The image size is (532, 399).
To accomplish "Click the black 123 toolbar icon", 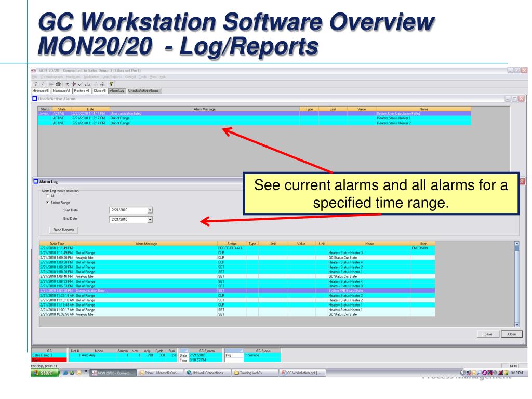I will pos(102,84).
